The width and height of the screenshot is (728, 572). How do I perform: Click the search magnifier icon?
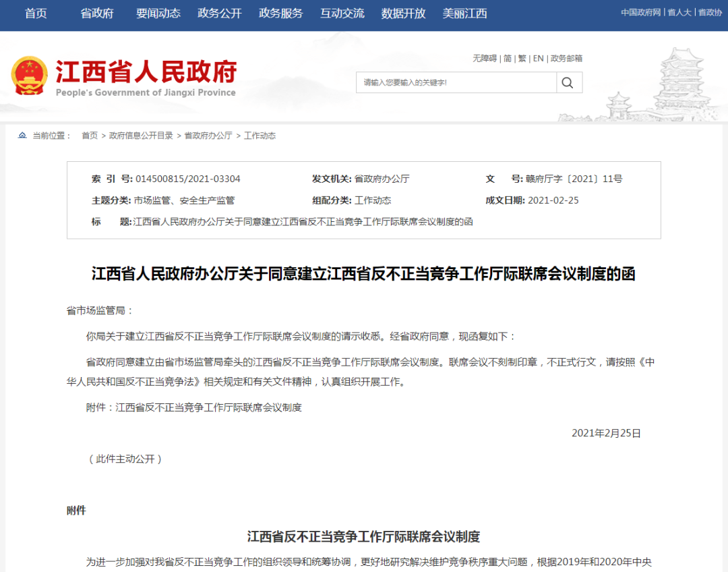pyautogui.click(x=568, y=82)
